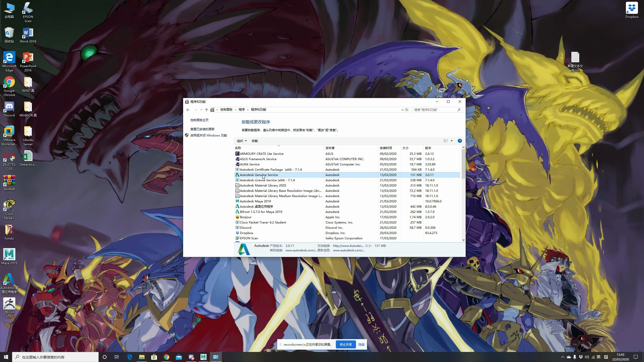Open the address bar history dropdown
This screenshot has height=362, width=644.
coord(402,110)
